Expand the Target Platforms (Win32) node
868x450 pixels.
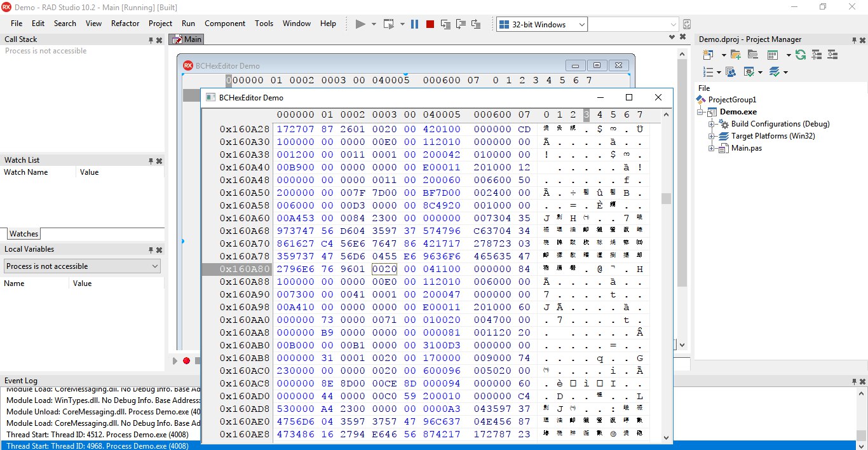(712, 136)
